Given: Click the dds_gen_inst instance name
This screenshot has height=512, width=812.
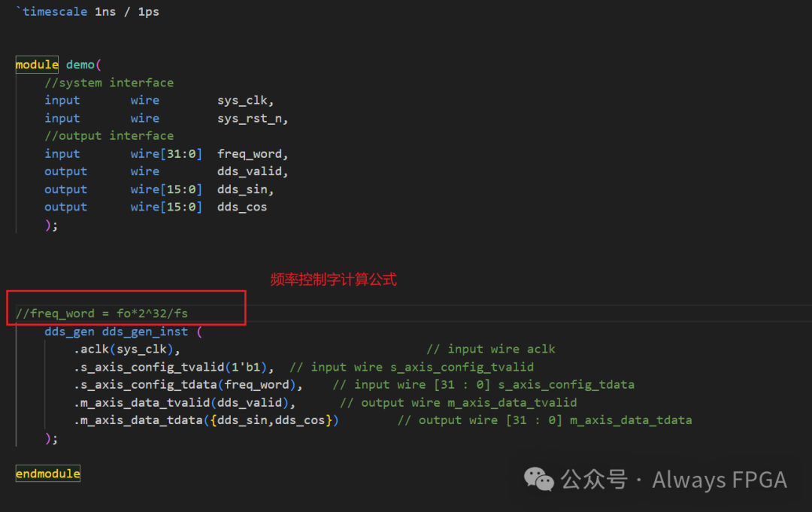Looking at the screenshot, I should [x=145, y=332].
